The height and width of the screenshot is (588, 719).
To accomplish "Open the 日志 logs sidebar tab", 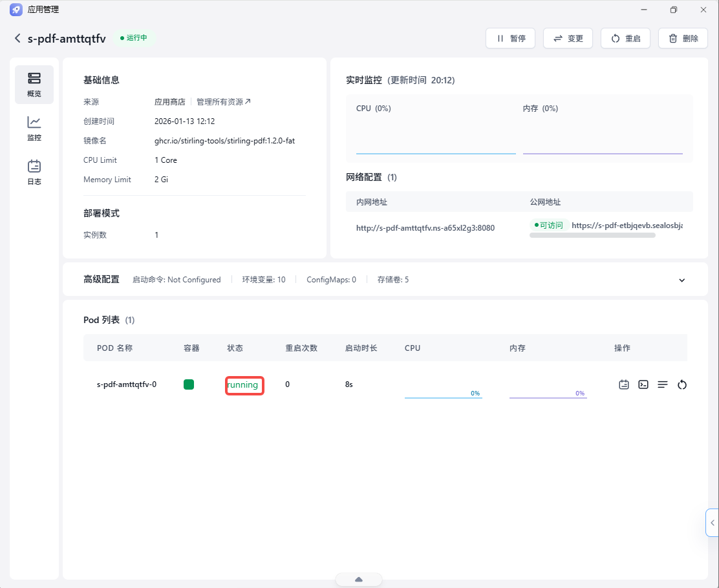I will [x=34, y=173].
